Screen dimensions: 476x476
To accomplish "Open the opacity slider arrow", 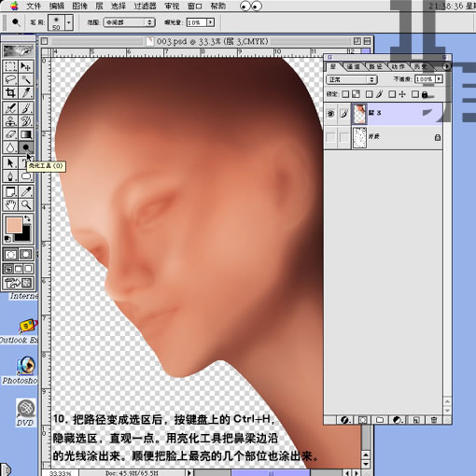I will 439,79.
